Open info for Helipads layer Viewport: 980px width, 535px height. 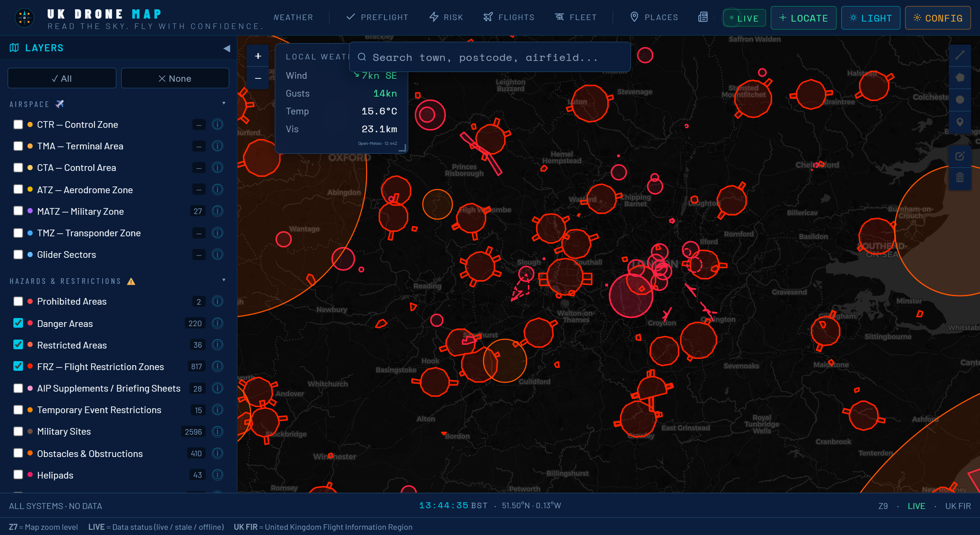(x=217, y=475)
